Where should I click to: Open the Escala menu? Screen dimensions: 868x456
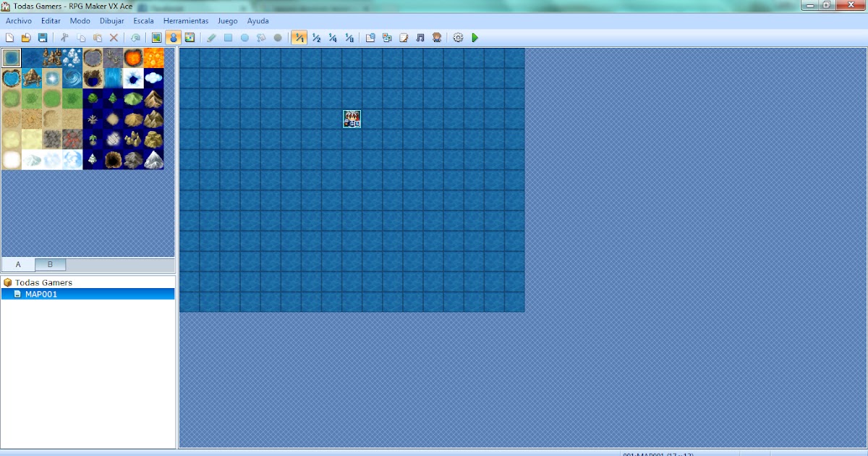pos(144,21)
